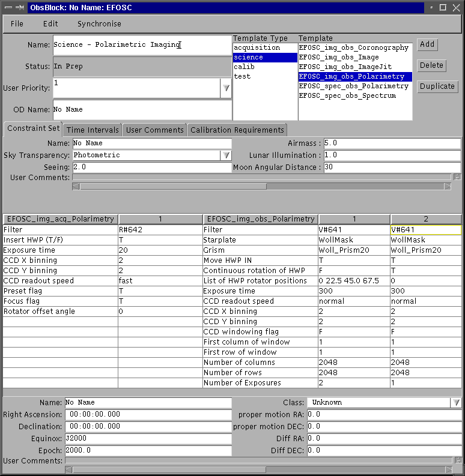The image size is (465, 476).
Task: Click Starplate cell WollMask in column 1
Action: [x=354, y=240]
